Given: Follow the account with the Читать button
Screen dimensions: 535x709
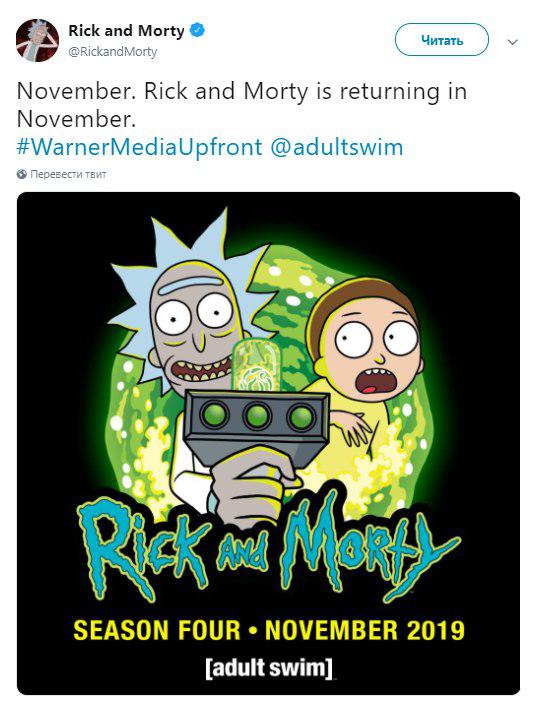Looking at the screenshot, I should [x=442, y=40].
